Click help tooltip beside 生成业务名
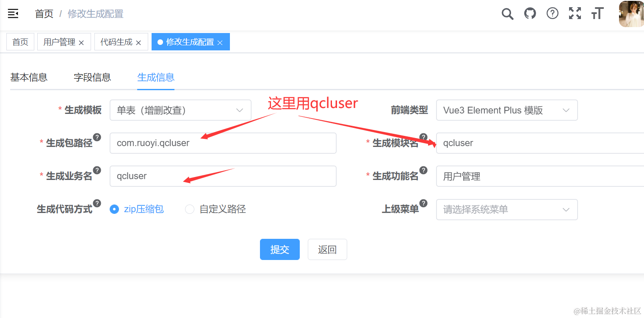The image size is (644, 318). pyautogui.click(x=97, y=170)
